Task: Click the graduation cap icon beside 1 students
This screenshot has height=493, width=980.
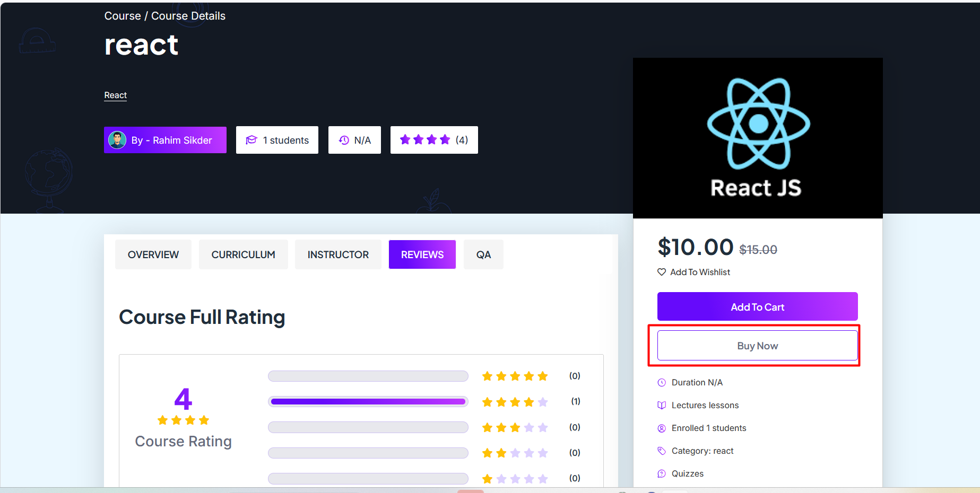Action: [x=251, y=140]
